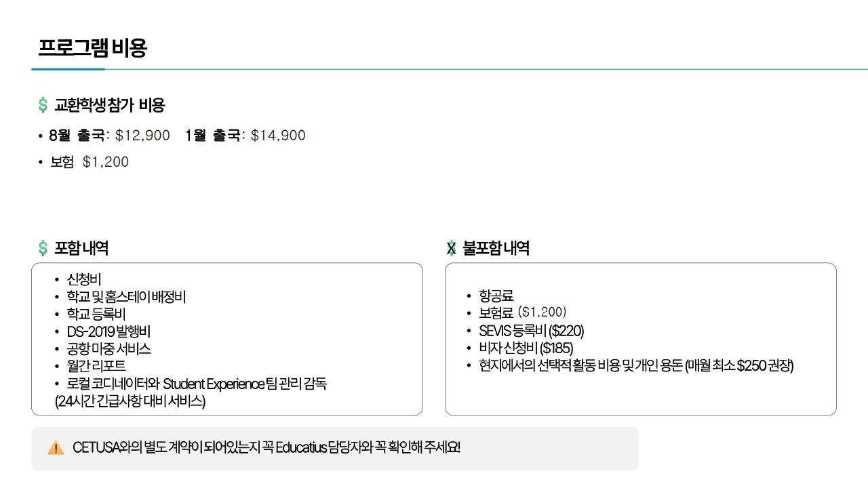The width and height of the screenshot is (868, 488).
Task: Click the CETUSA contract warning message text
Action: [x=267, y=448]
